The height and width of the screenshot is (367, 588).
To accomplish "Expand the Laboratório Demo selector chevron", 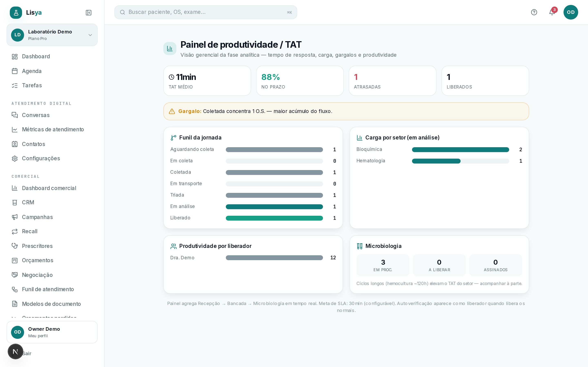I will 90,35.
